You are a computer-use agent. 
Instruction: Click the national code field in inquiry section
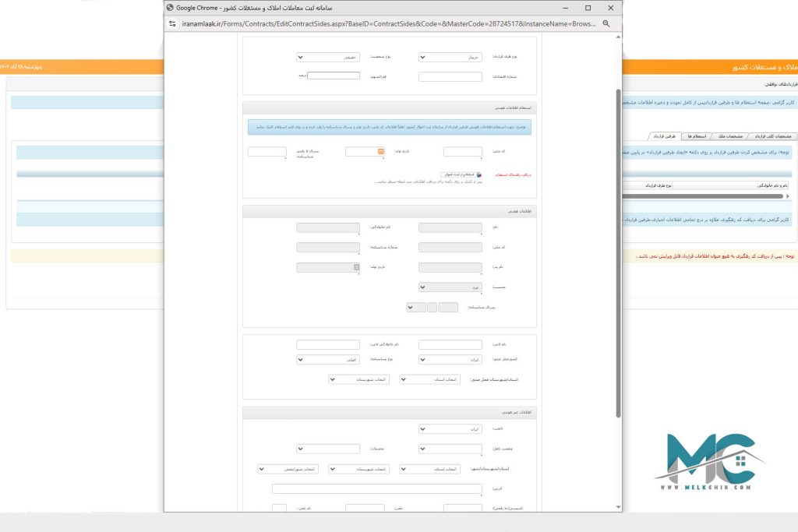coord(462,152)
